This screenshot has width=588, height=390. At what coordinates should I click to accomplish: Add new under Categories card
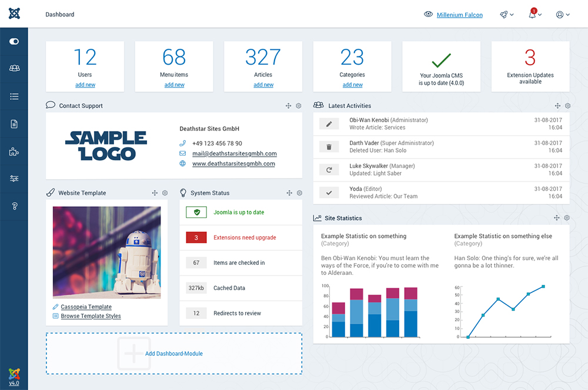[x=352, y=85]
